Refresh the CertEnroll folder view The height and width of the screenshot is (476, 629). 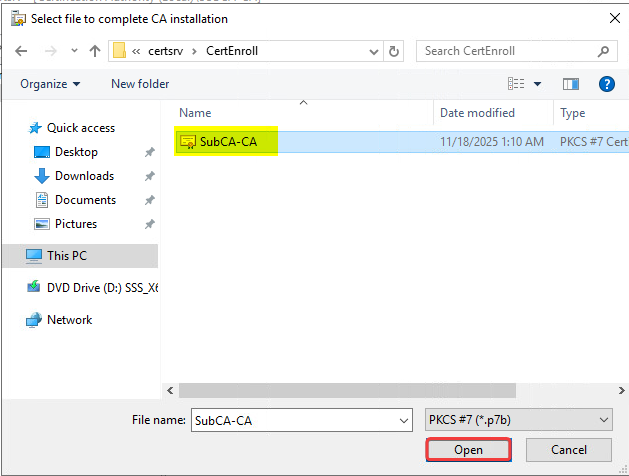pos(394,51)
